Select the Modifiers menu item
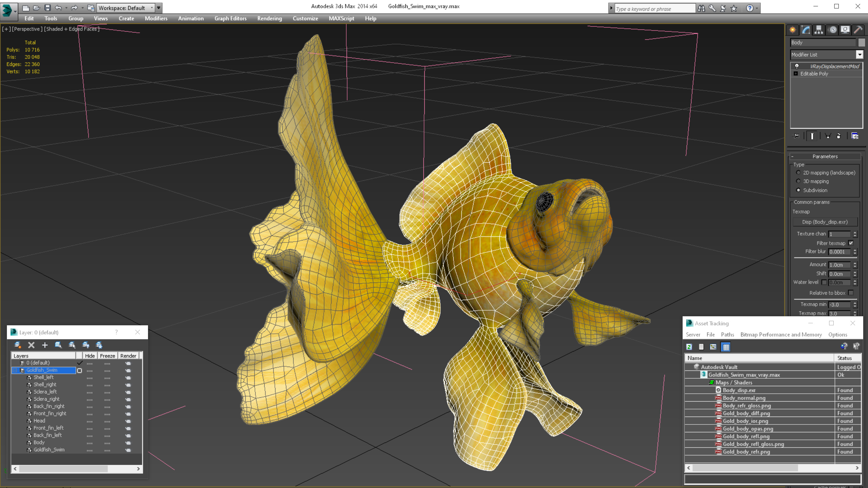868x488 pixels. tap(155, 18)
